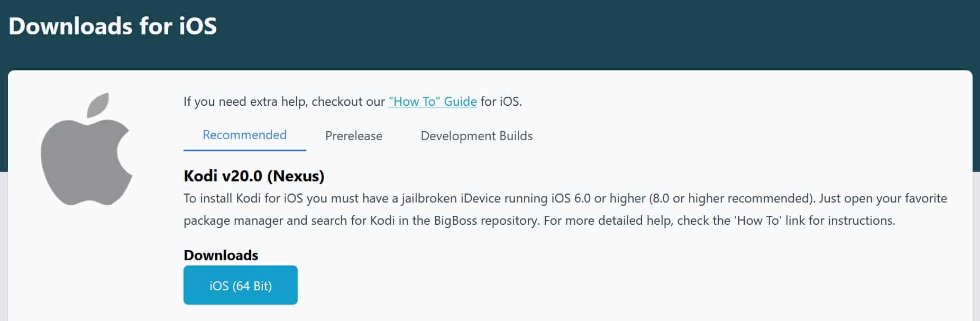Click the Downloads subheading above the button
Image resolution: width=980 pixels, height=321 pixels.
point(221,255)
